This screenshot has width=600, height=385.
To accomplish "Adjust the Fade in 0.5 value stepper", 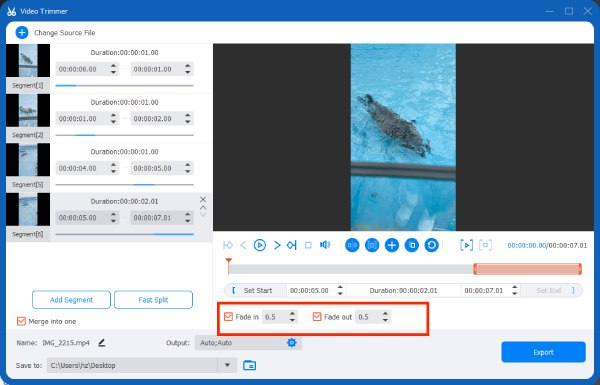I will [x=292, y=316].
